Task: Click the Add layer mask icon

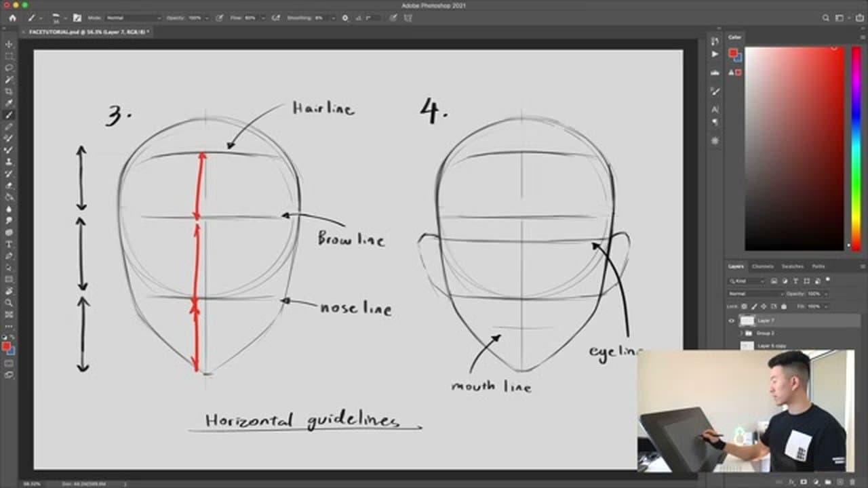Action: 804,482
